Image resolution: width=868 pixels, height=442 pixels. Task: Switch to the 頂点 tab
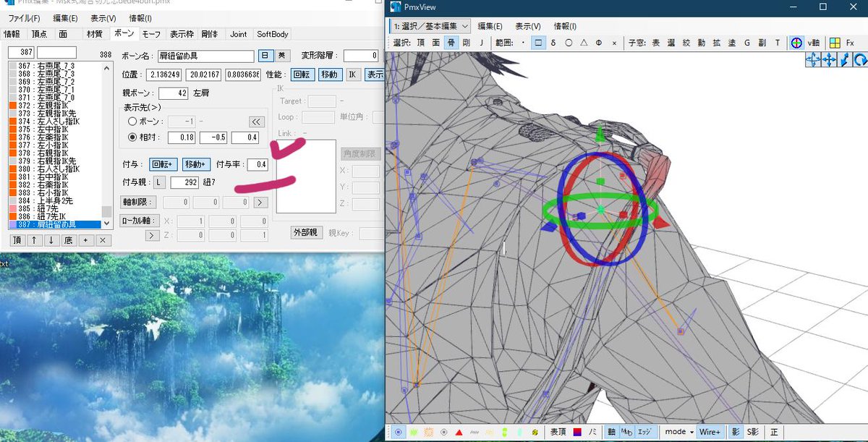[39, 34]
